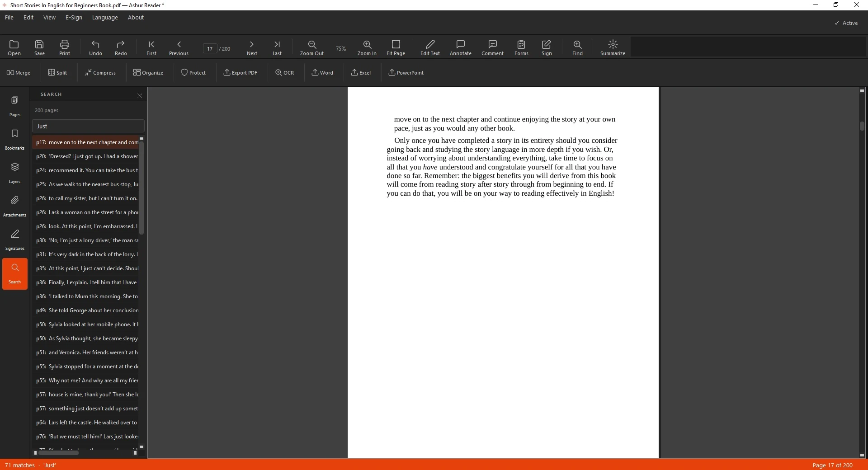
Task: Click the 75% zoom level value
Action: pos(341,48)
